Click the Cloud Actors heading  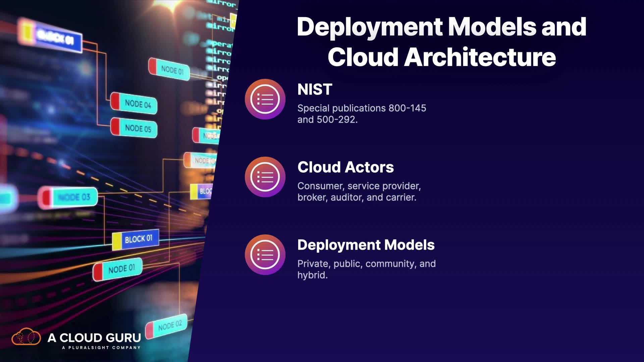tap(345, 167)
